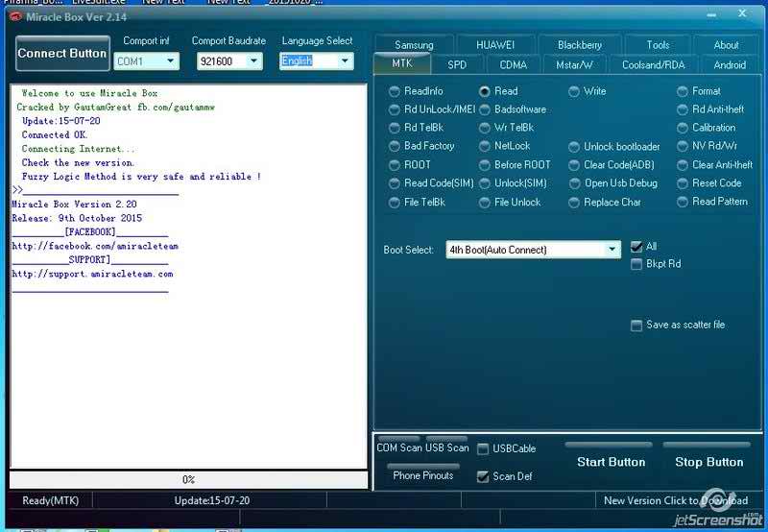The height and width of the screenshot is (532, 768).
Task: Choose NV Rd/Wr radio option
Action: click(x=708, y=146)
